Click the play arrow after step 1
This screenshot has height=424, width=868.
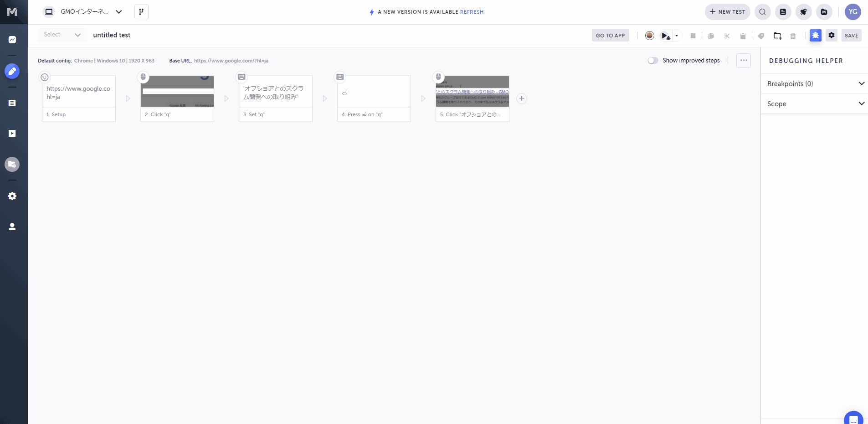(128, 98)
